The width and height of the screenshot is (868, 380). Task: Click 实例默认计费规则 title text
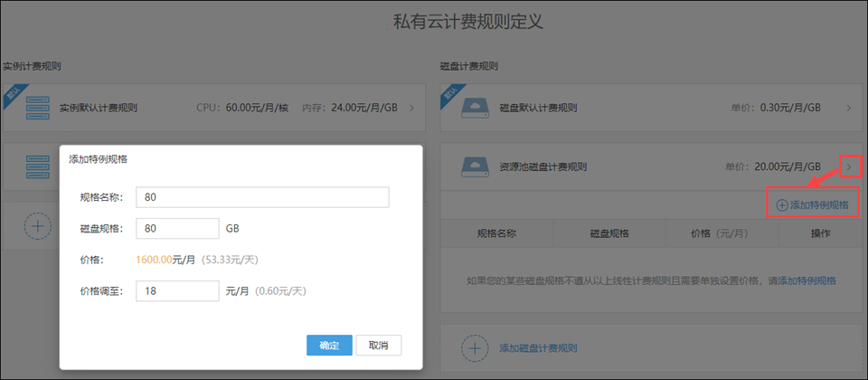(x=99, y=108)
